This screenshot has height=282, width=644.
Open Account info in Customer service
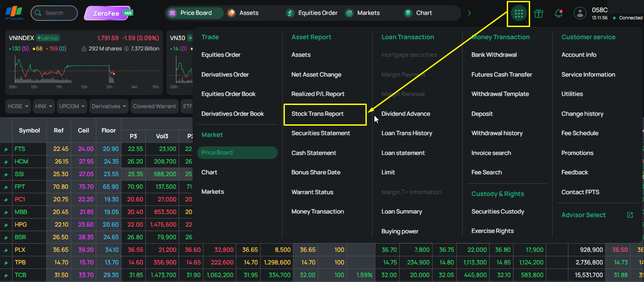coord(579,55)
